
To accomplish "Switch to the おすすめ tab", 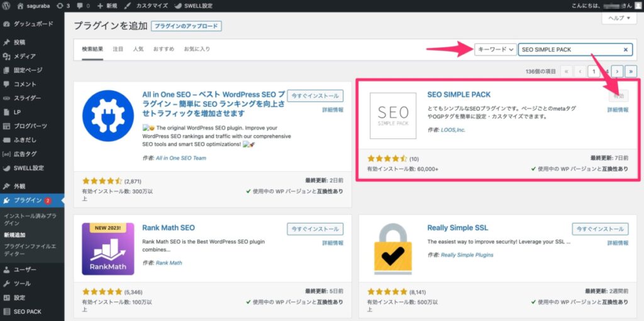I will (x=164, y=49).
